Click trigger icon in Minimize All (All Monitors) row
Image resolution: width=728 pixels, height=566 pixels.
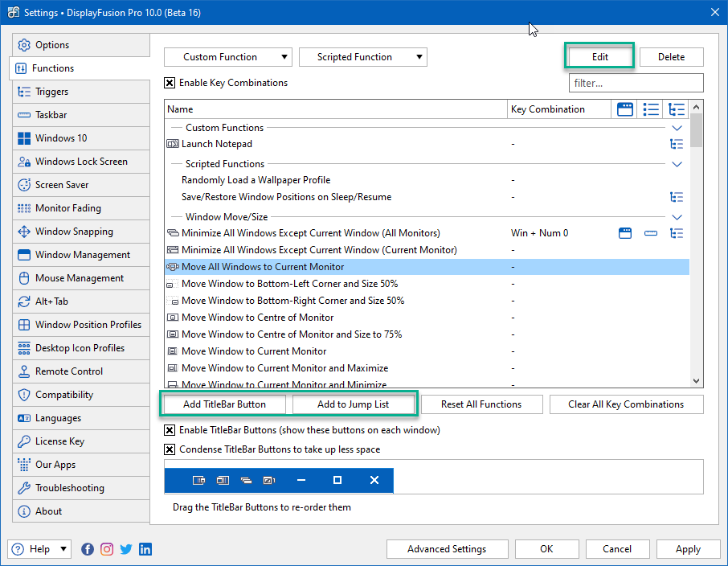coord(677,233)
